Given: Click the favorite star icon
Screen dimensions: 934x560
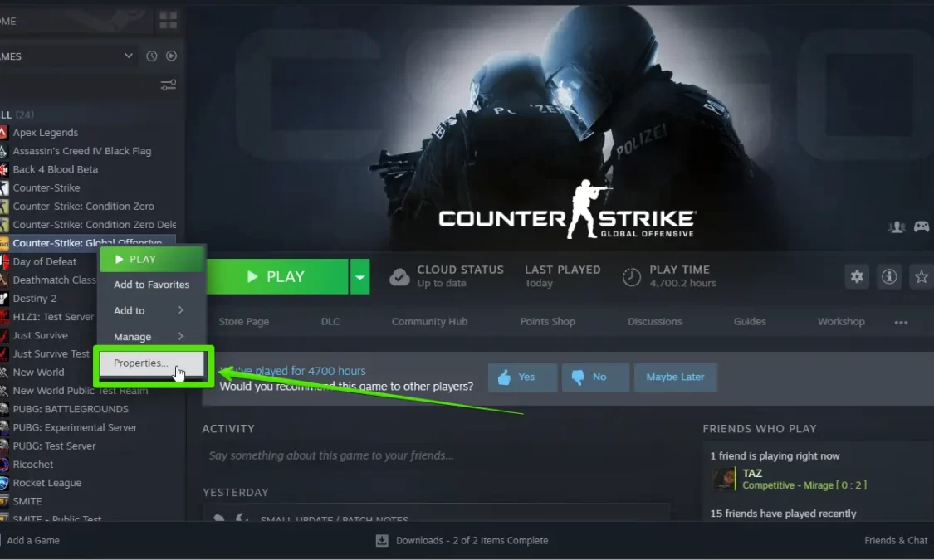Looking at the screenshot, I should [922, 277].
